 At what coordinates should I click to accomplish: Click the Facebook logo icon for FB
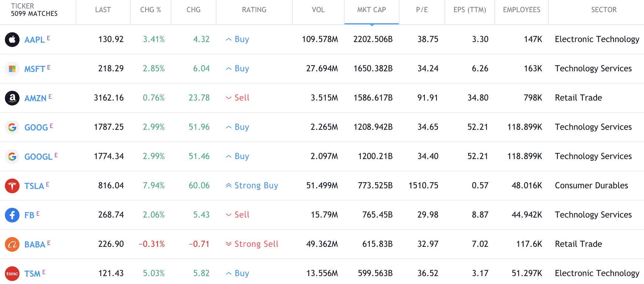(x=12, y=215)
